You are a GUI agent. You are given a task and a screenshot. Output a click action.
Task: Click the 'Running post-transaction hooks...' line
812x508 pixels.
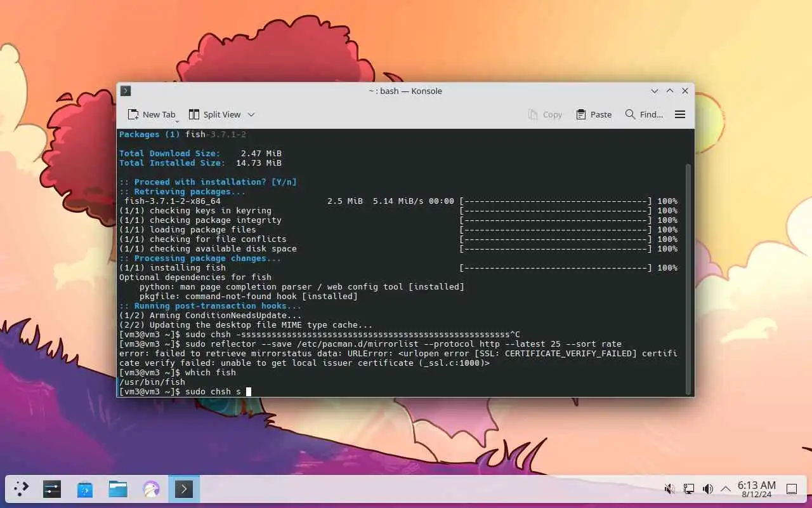211,306
